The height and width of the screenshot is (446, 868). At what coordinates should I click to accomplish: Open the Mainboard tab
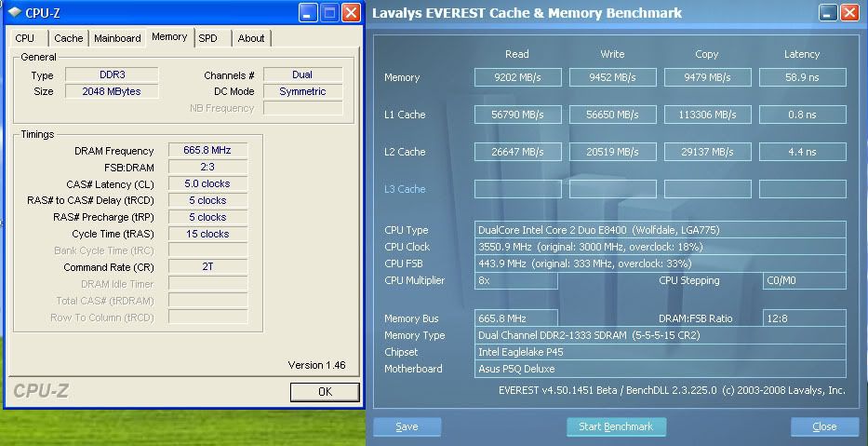point(117,38)
